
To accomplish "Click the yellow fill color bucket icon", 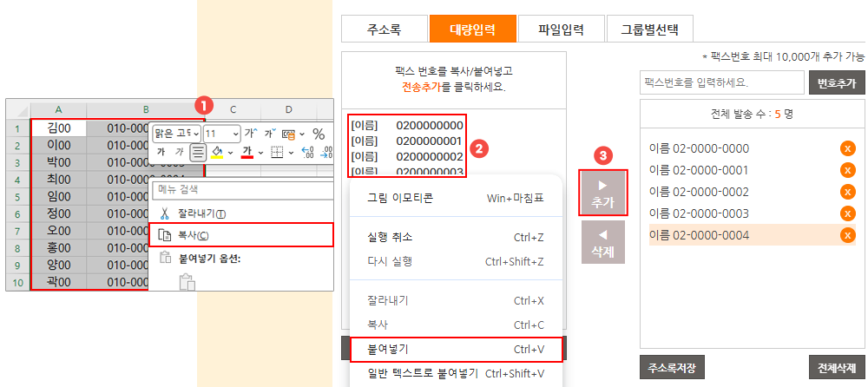I will [x=217, y=153].
